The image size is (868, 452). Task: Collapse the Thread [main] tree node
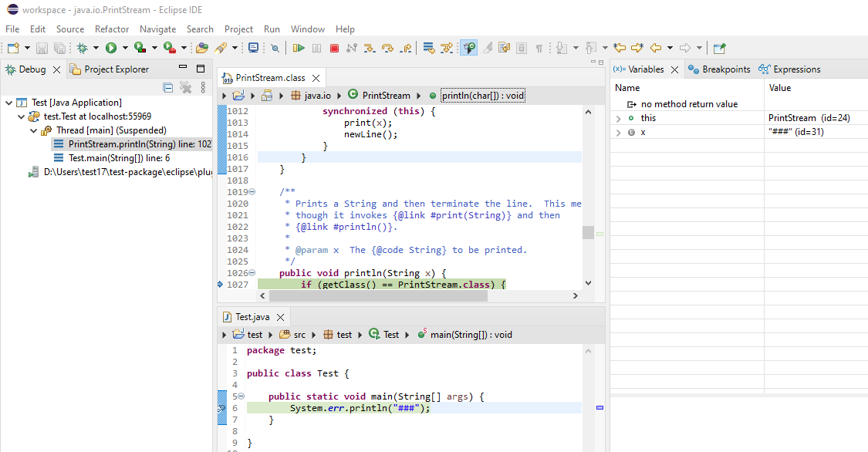[32, 131]
